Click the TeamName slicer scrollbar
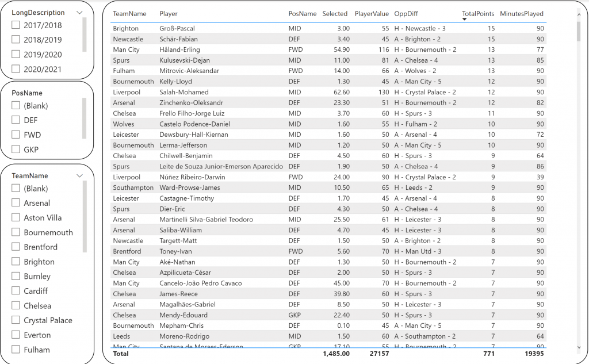Viewport: 589px width, 364px height. pyautogui.click(x=85, y=216)
